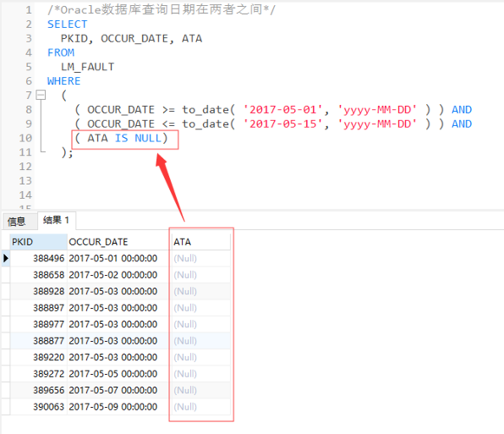This screenshot has width=504, height=434.
Task: Select the 结果 1 tab
Action: [56, 220]
